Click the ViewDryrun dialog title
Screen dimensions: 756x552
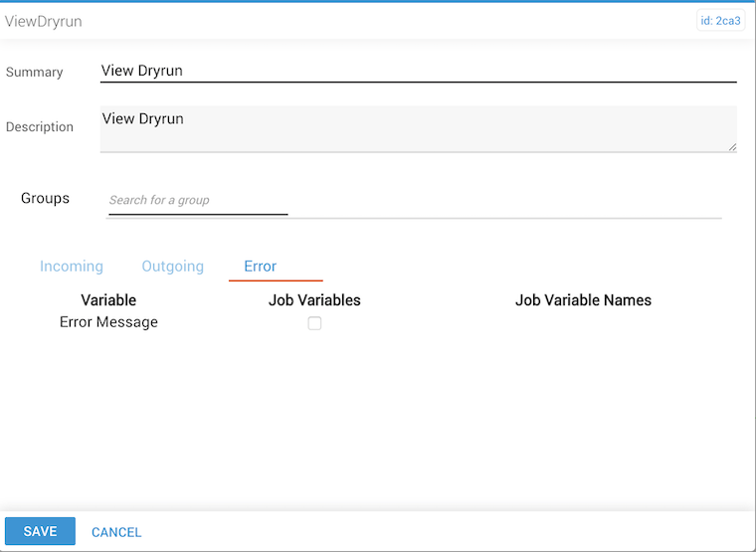point(44,21)
